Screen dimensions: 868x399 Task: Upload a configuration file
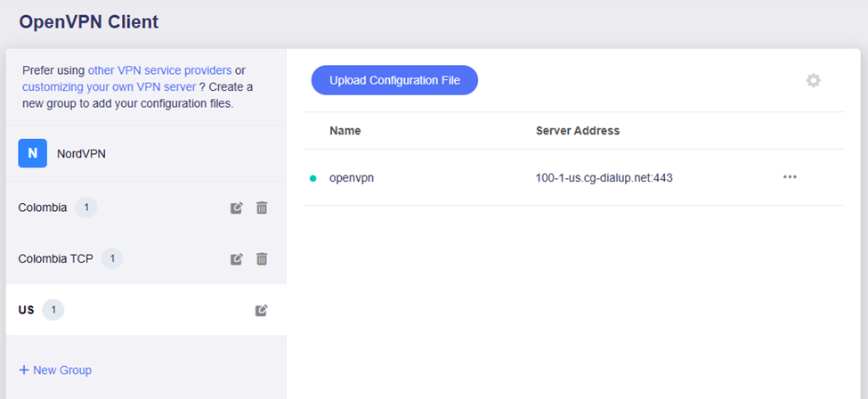pyautogui.click(x=394, y=80)
